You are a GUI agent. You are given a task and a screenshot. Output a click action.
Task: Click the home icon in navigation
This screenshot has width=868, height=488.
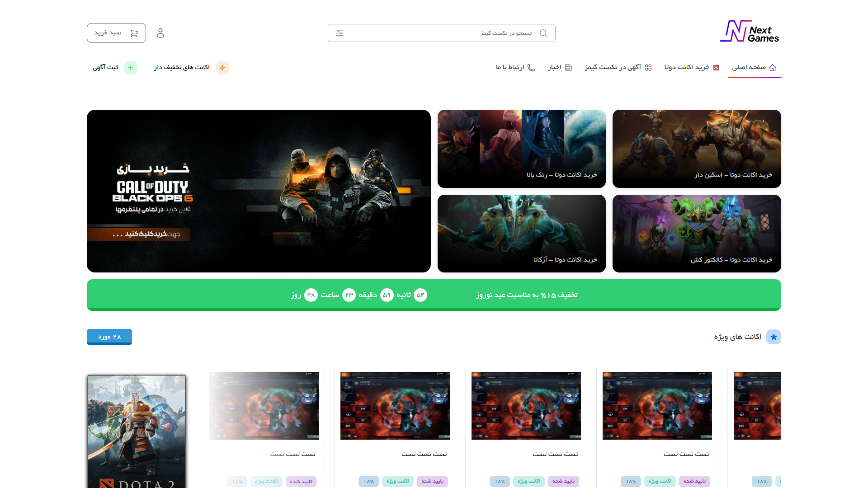773,67
